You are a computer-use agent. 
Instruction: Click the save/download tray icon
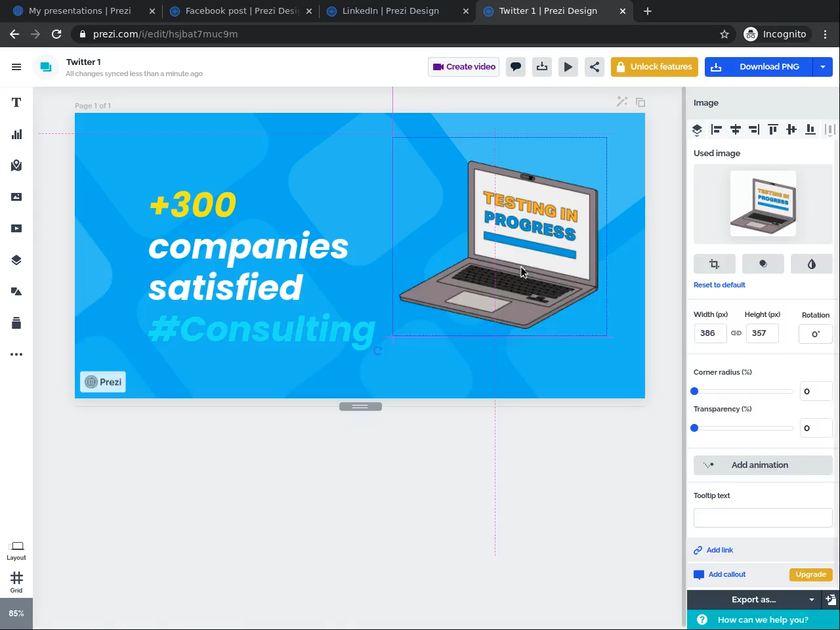pyautogui.click(x=542, y=67)
